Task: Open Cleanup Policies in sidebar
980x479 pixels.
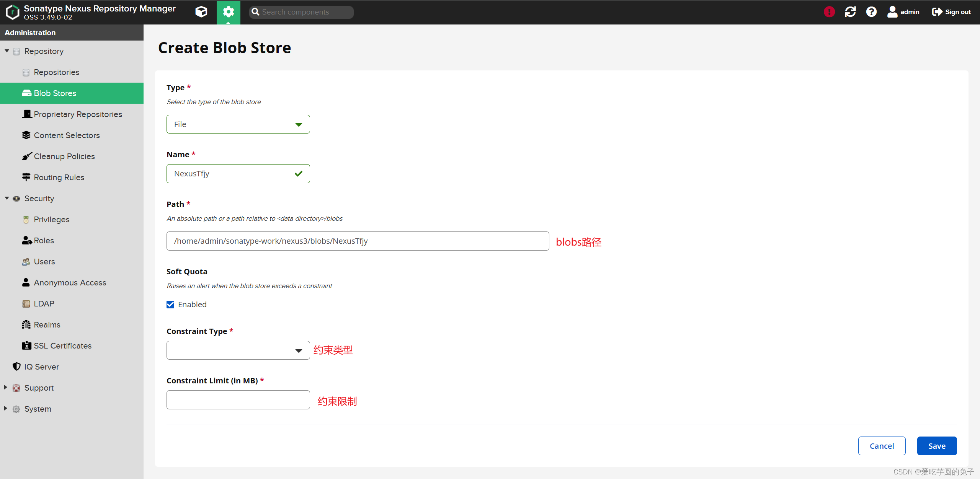Action: point(64,156)
